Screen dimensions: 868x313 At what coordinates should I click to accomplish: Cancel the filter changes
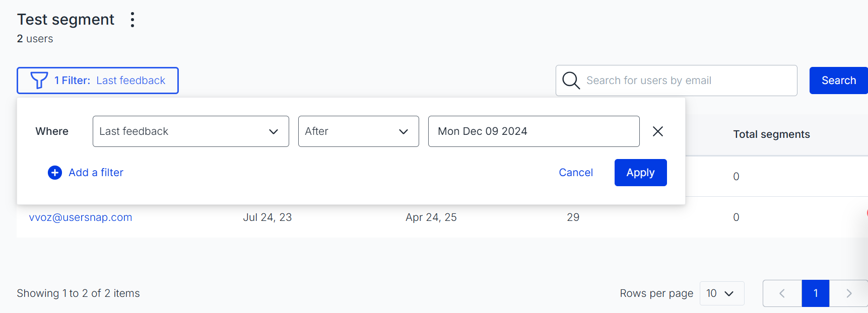pos(576,173)
